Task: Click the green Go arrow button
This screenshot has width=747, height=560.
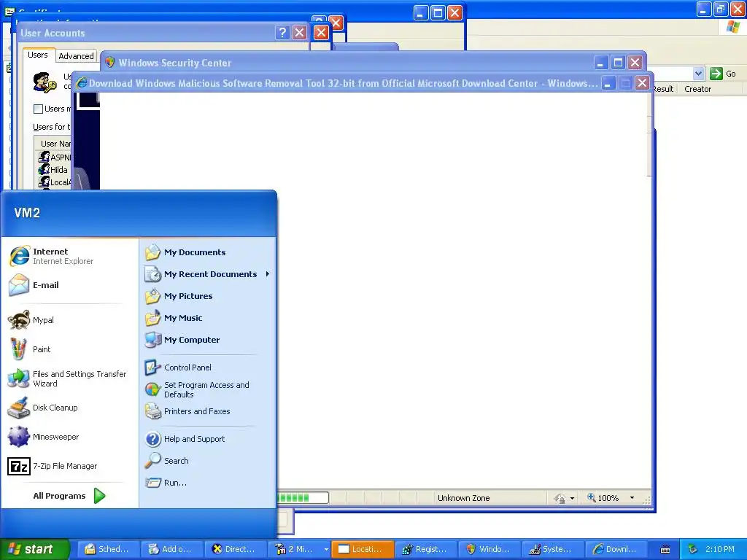Action: [x=716, y=74]
